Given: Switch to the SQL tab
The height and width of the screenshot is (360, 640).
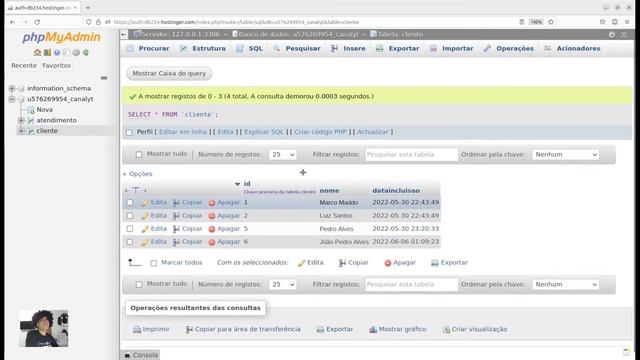Looking at the screenshot, I should tap(249, 49).
